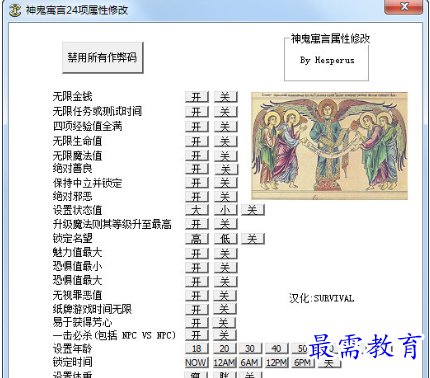Disable 纸牌游戏时间无限 with 关

tap(225, 310)
